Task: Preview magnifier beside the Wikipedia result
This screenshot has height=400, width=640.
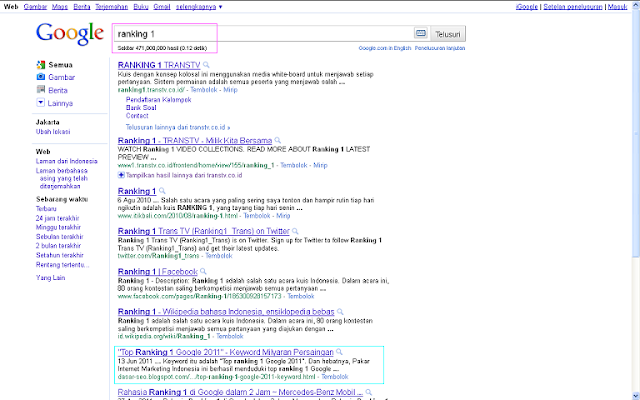Action: 340,311
